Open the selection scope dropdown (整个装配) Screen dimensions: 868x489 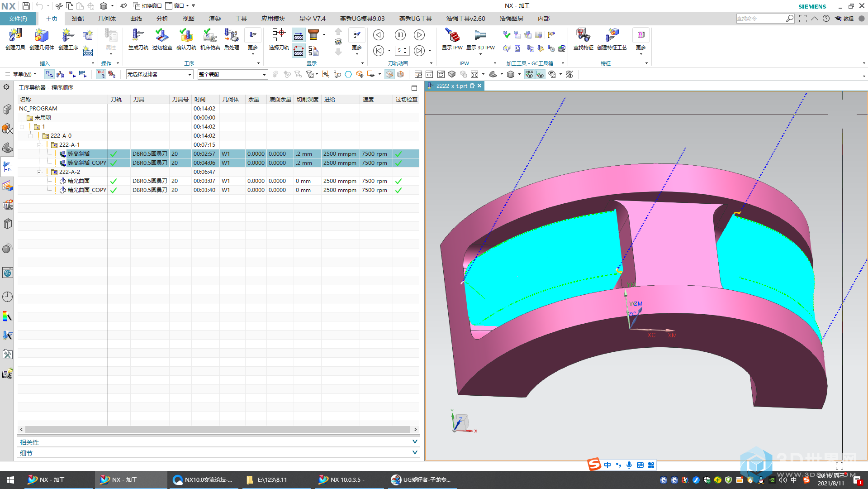(232, 74)
